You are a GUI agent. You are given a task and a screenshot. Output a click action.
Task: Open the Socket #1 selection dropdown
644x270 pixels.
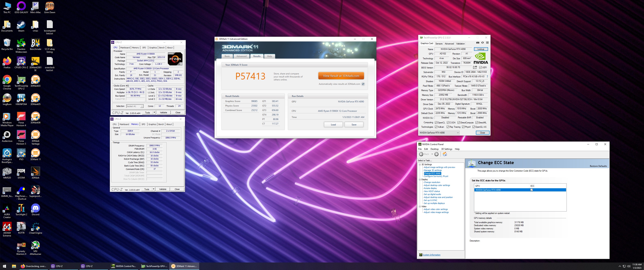point(135,106)
